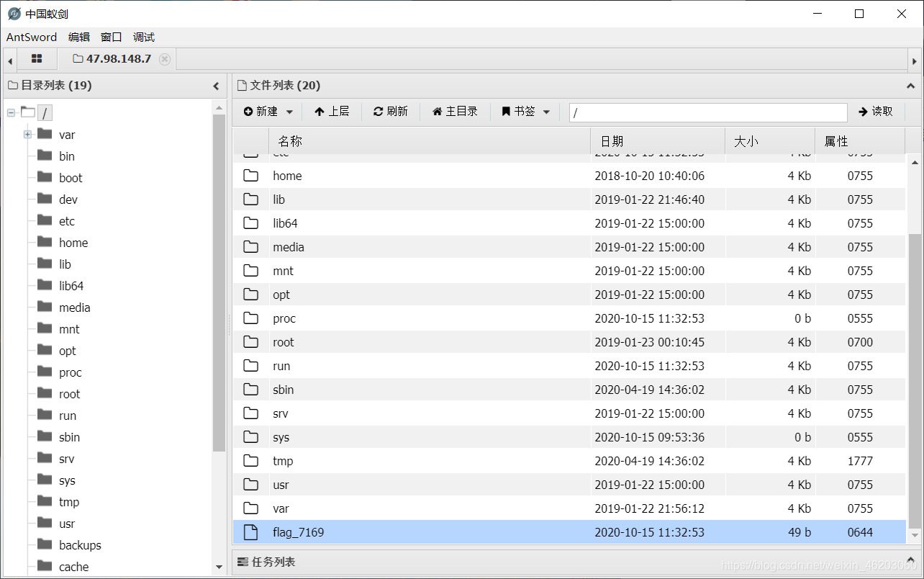Image resolution: width=924 pixels, height=579 pixels.
Task: Go to the home directory 主目录
Action: coord(455,112)
